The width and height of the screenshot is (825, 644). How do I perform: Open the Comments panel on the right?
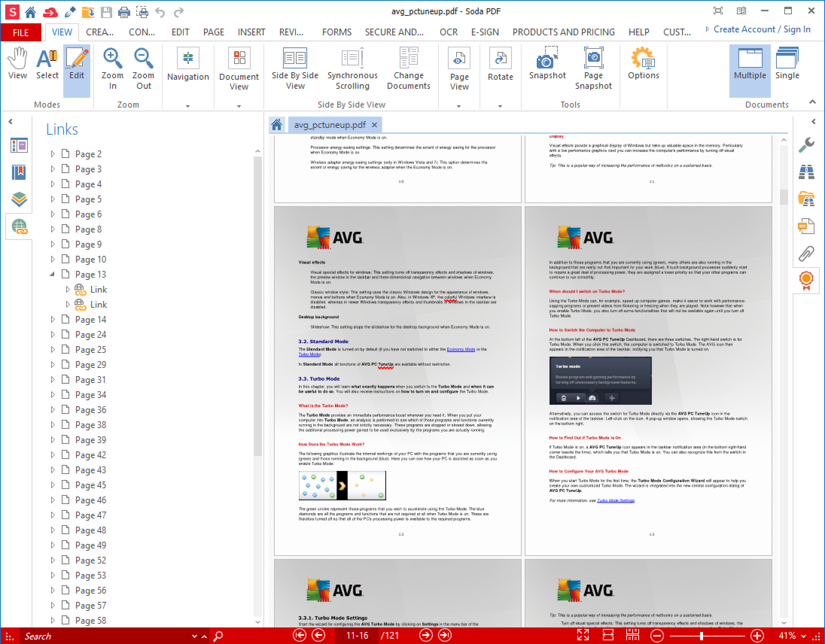click(x=807, y=226)
